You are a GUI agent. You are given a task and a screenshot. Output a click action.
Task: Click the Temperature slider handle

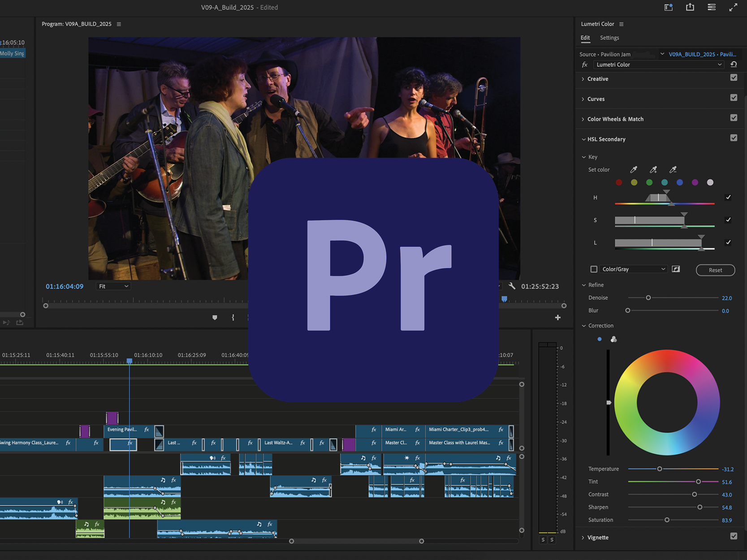pyautogui.click(x=660, y=469)
